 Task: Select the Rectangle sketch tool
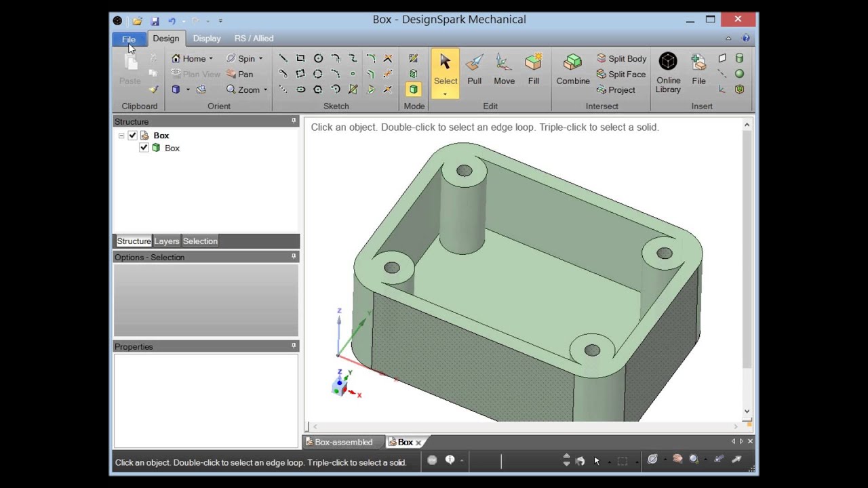(x=300, y=58)
